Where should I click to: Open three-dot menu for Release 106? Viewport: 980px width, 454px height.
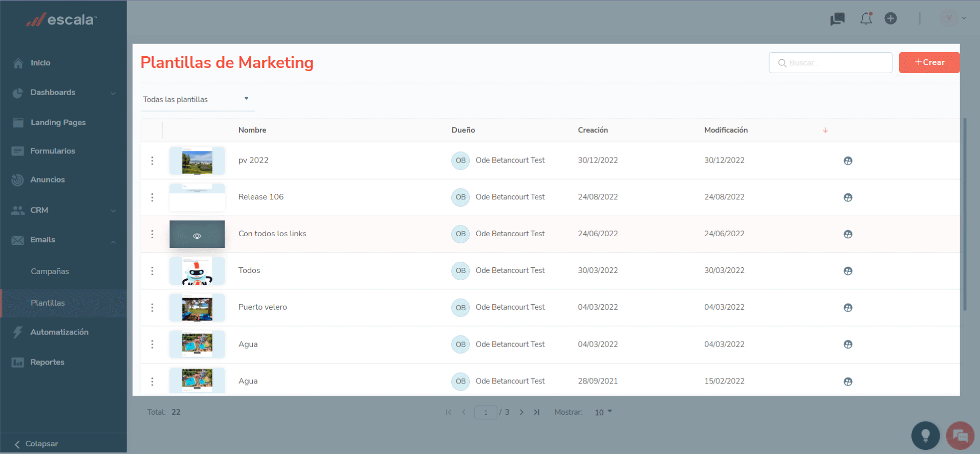coord(152,197)
